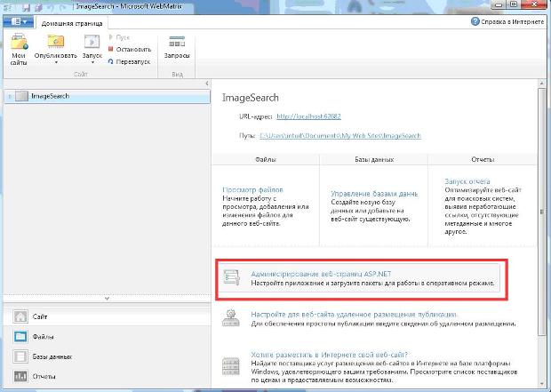
Task: Open the My Sites folder icon
Action: click(x=19, y=42)
